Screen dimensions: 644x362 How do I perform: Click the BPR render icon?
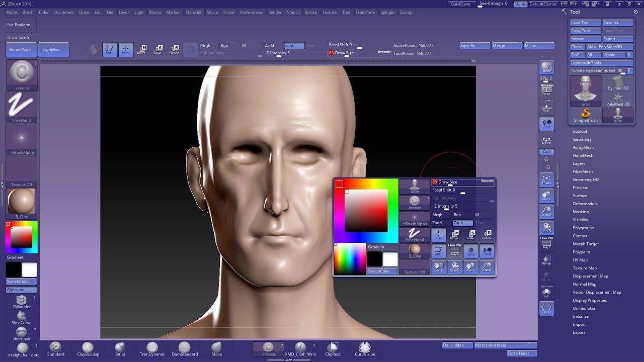546,67
